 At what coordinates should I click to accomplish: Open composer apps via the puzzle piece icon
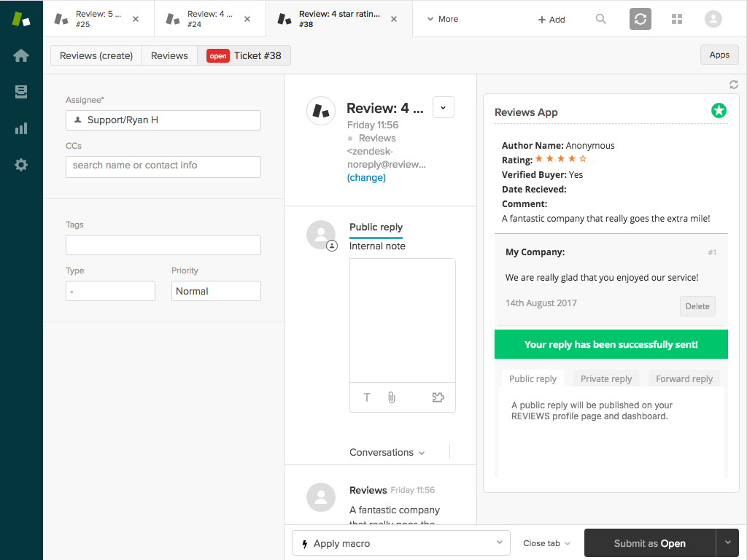[x=438, y=397]
